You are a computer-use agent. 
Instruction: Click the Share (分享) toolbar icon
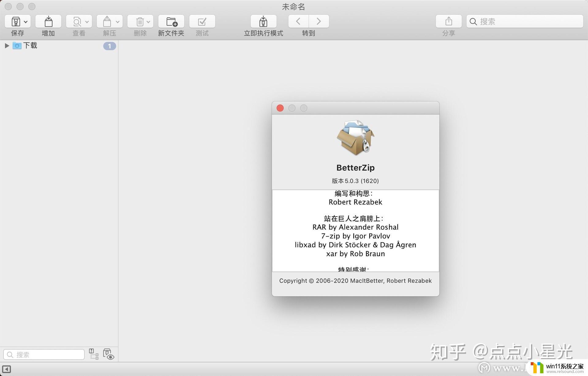tap(449, 21)
